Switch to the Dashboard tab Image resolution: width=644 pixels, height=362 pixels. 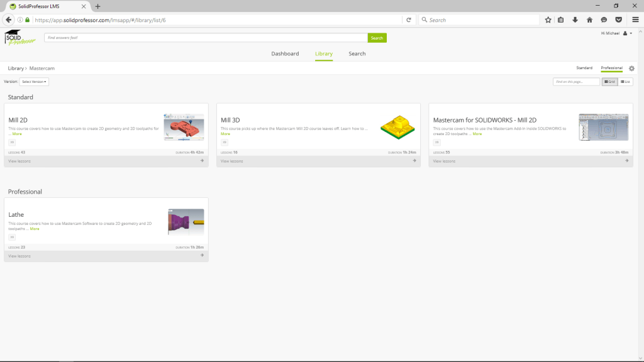pyautogui.click(x=285, y=54)
